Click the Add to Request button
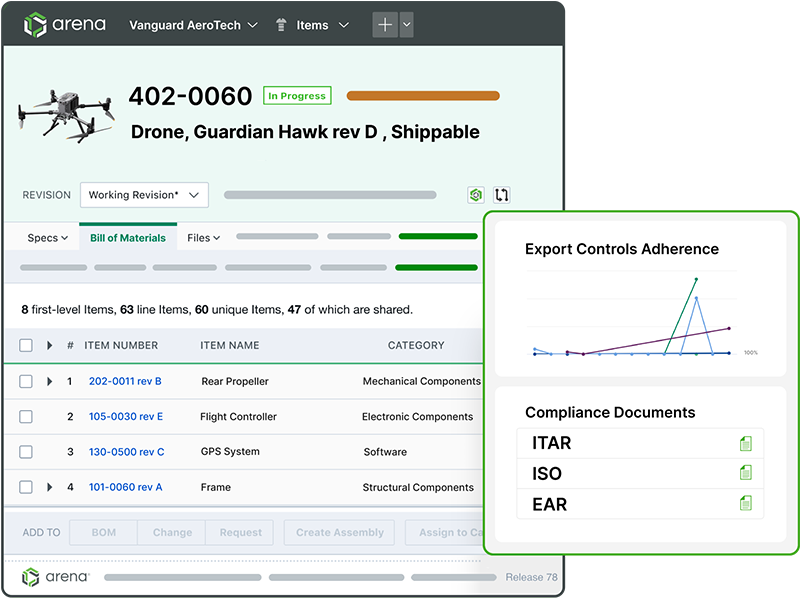 240,532
